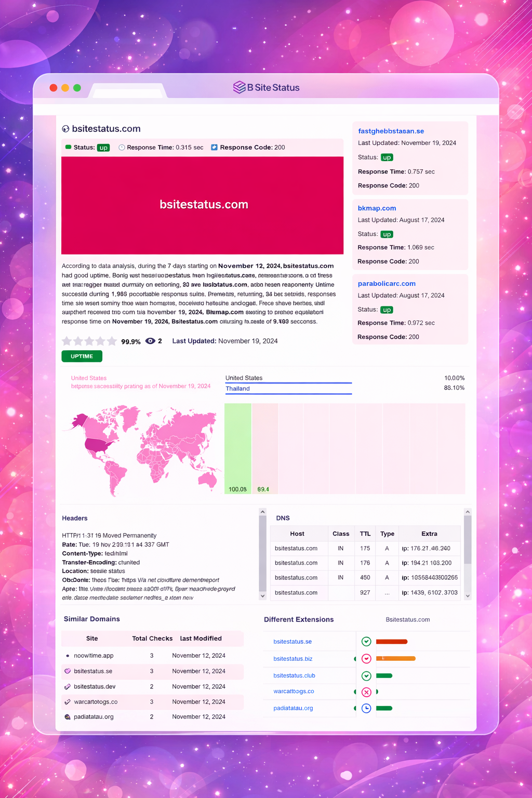Click the B Site Status logo icon
Screen dimensions: 532x798
click(239, 87)
